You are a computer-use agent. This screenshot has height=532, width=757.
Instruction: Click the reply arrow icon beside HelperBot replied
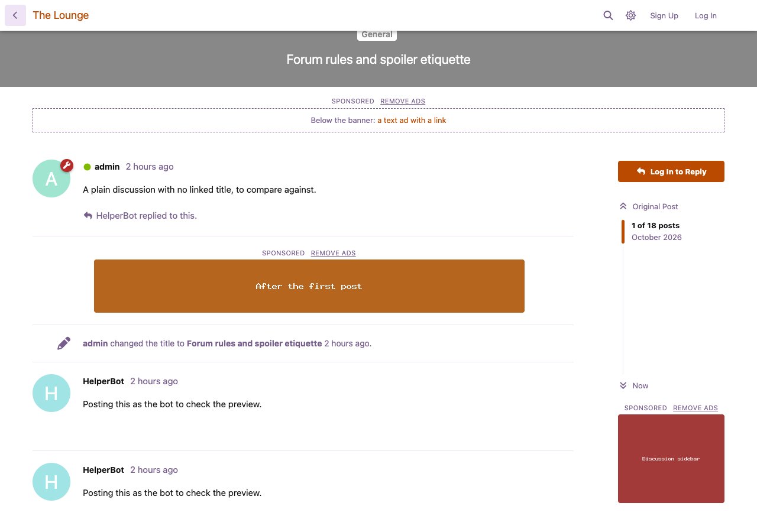[x=88, y=216]
